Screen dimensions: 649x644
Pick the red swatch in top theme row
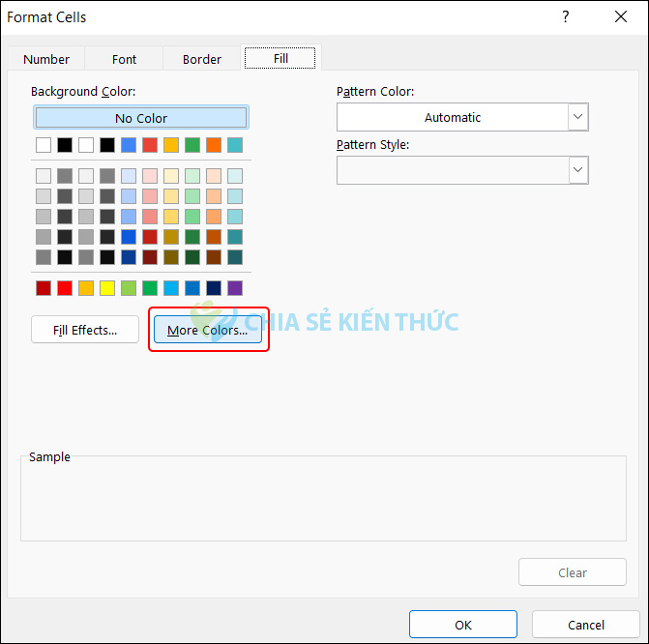(x=150, y=145)
